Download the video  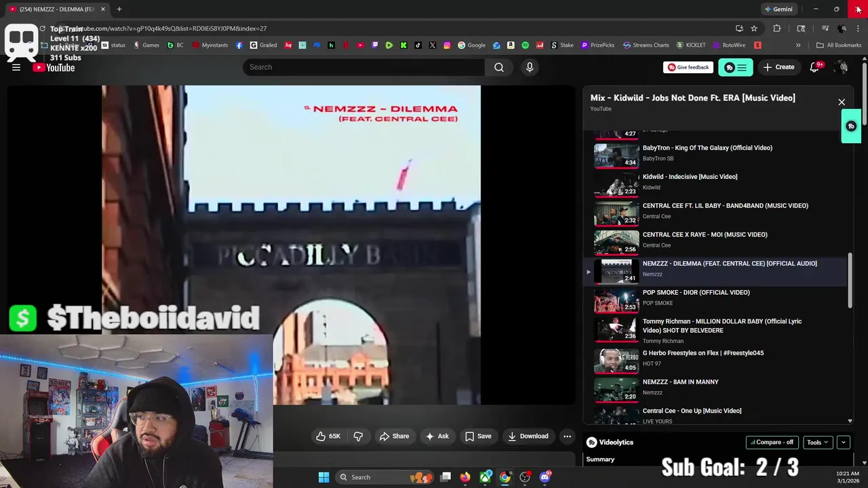528,436
